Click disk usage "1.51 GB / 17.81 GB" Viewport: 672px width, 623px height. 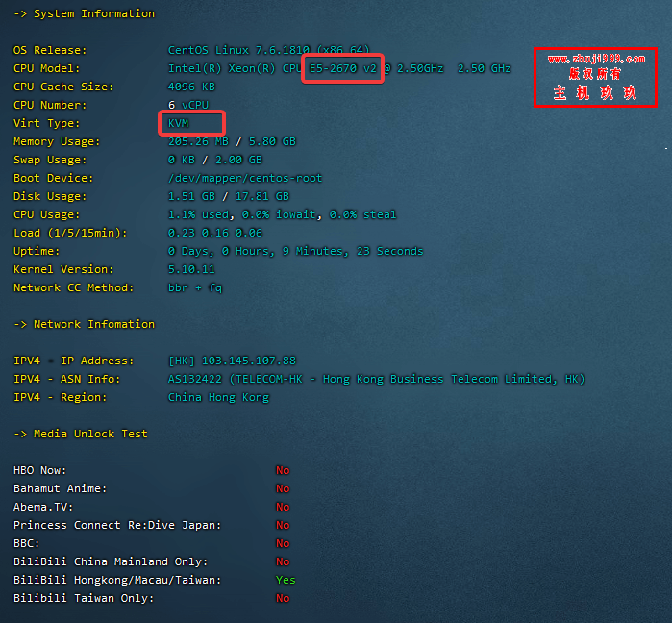[229, 196]
